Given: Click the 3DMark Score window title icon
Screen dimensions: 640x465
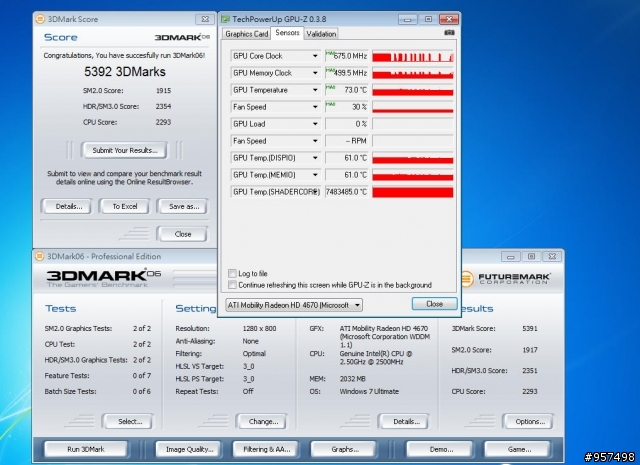Looking at the screenshot, I should [40, 19].
